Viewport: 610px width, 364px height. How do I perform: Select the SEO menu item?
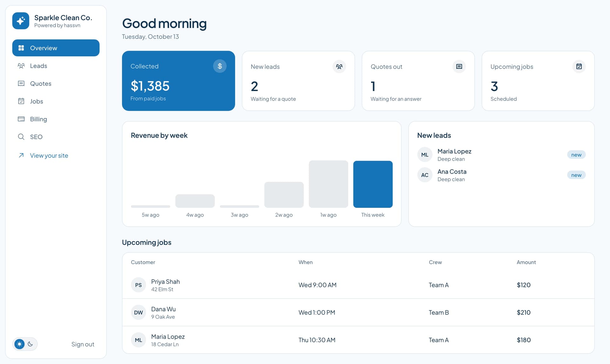[x=56, y=137]
